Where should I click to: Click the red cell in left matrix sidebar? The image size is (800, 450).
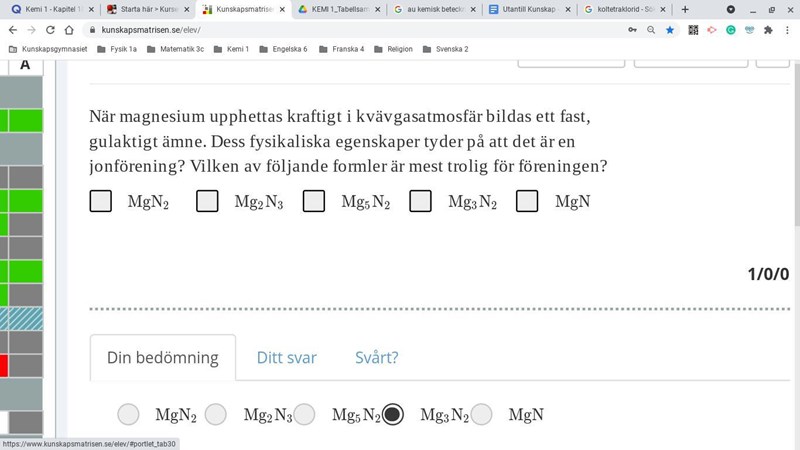4,366
